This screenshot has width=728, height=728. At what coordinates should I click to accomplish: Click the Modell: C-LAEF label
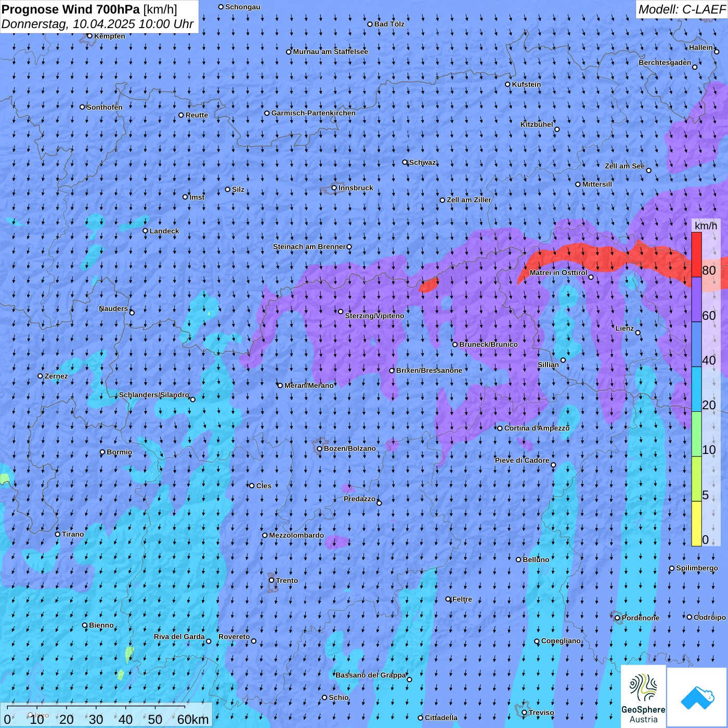(682, 9)
